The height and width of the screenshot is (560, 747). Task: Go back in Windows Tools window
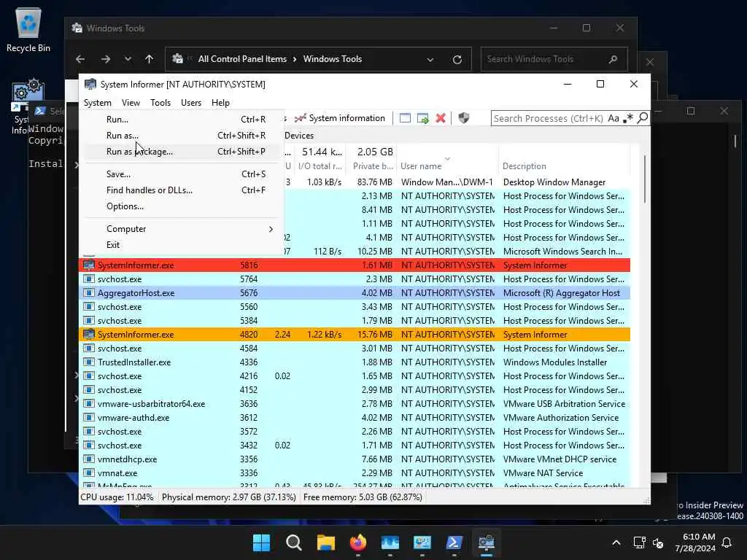[80, 59]
